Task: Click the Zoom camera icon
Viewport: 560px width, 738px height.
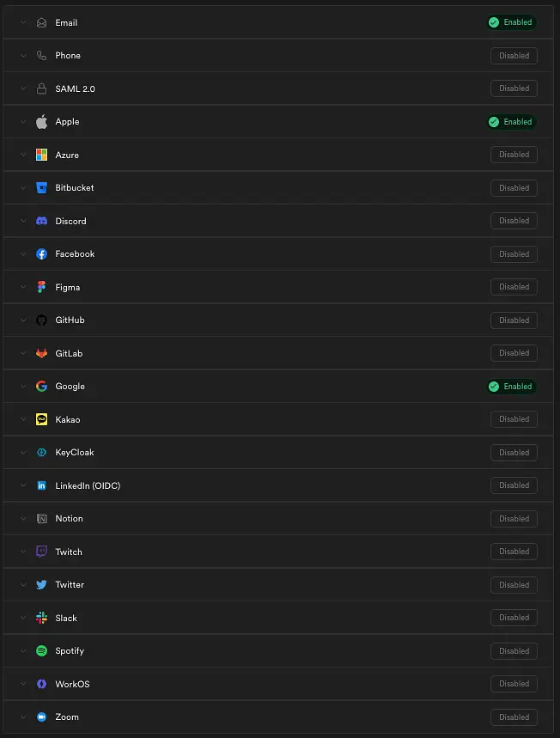Action: coord(41,717)
